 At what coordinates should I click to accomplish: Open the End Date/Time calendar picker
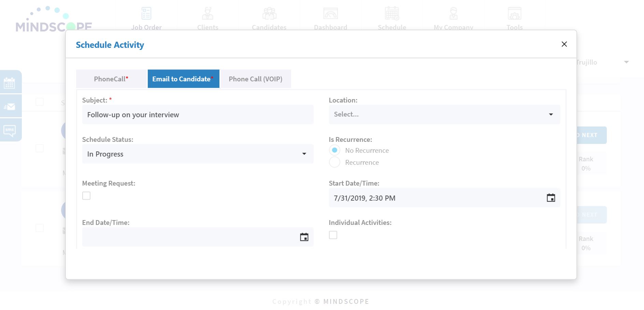304,237
